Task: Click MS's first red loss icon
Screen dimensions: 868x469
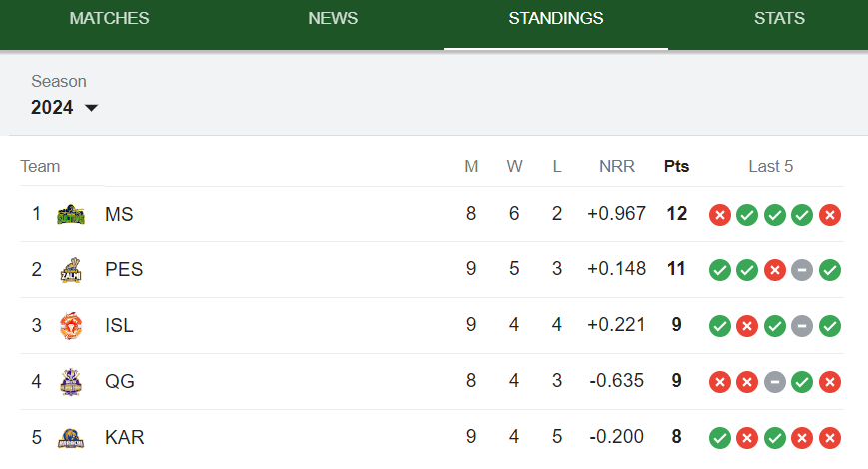Action: point(719,215)
